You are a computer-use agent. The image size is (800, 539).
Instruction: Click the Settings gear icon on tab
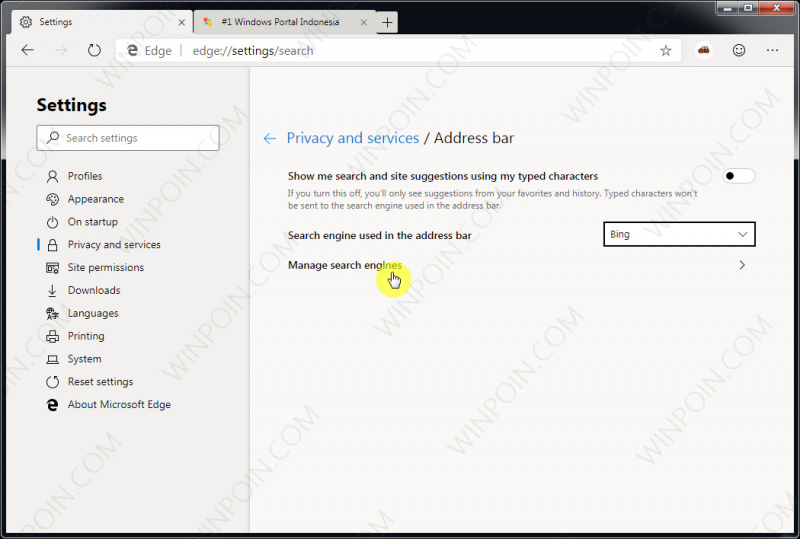(x=26, y=22)
